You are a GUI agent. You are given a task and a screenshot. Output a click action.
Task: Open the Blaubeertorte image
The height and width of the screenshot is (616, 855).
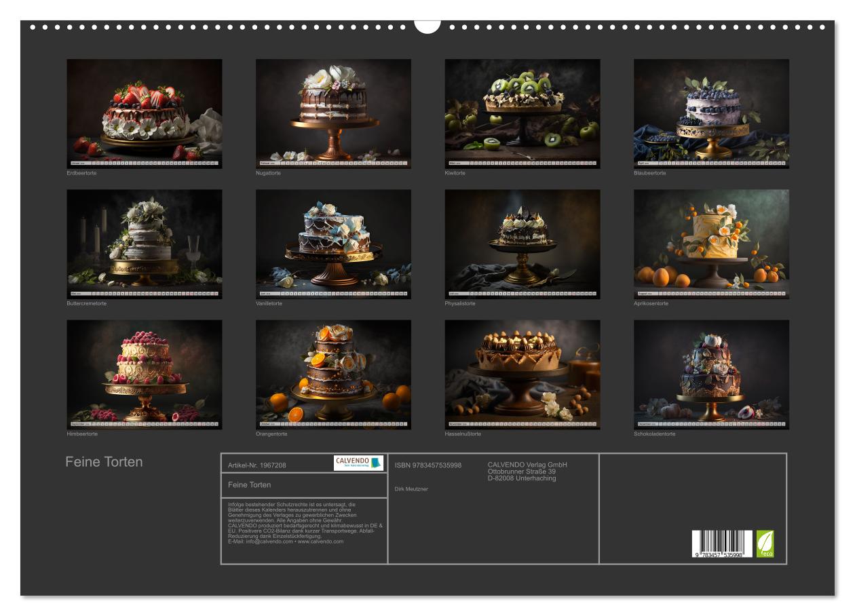point(712,113)
